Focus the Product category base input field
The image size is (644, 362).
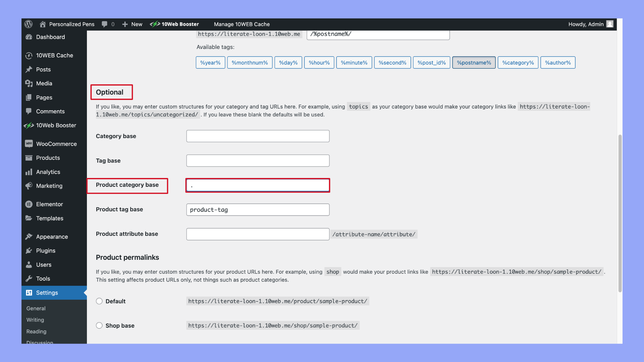pyautogui.click(x=258, y=185)
